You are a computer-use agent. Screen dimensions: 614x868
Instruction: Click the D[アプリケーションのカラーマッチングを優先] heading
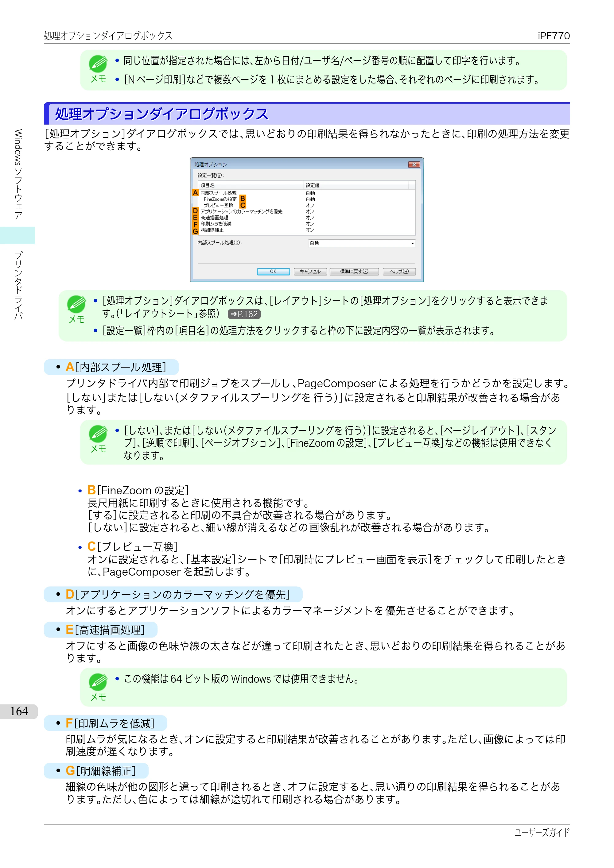178,594
